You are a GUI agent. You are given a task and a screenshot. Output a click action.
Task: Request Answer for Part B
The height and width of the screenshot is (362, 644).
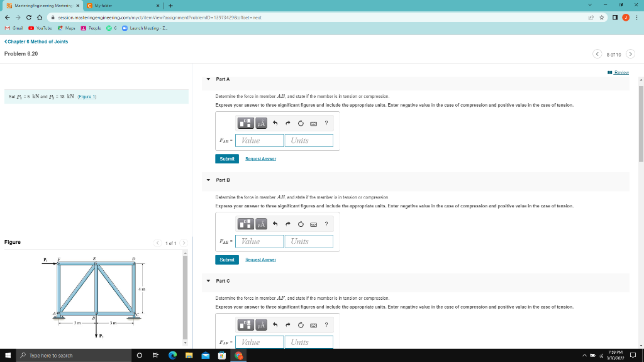point(261,260)
